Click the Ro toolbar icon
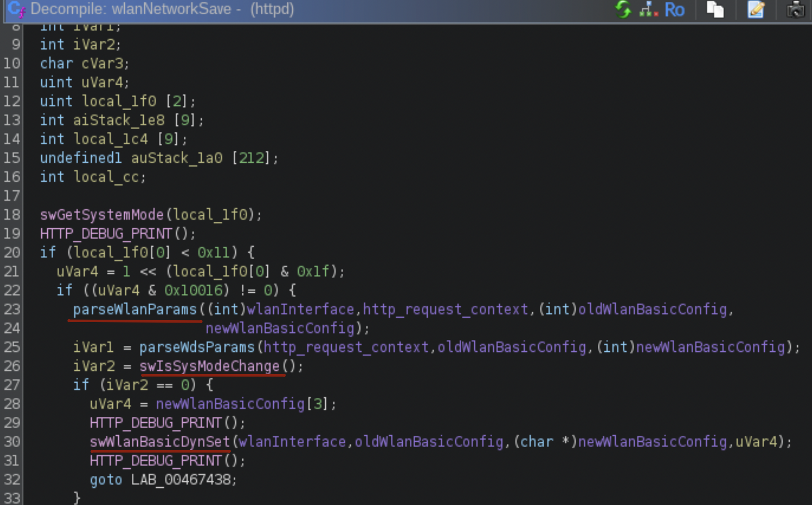Image resolution: width=812 pixels, height=505 pixels. coord(674,9)
